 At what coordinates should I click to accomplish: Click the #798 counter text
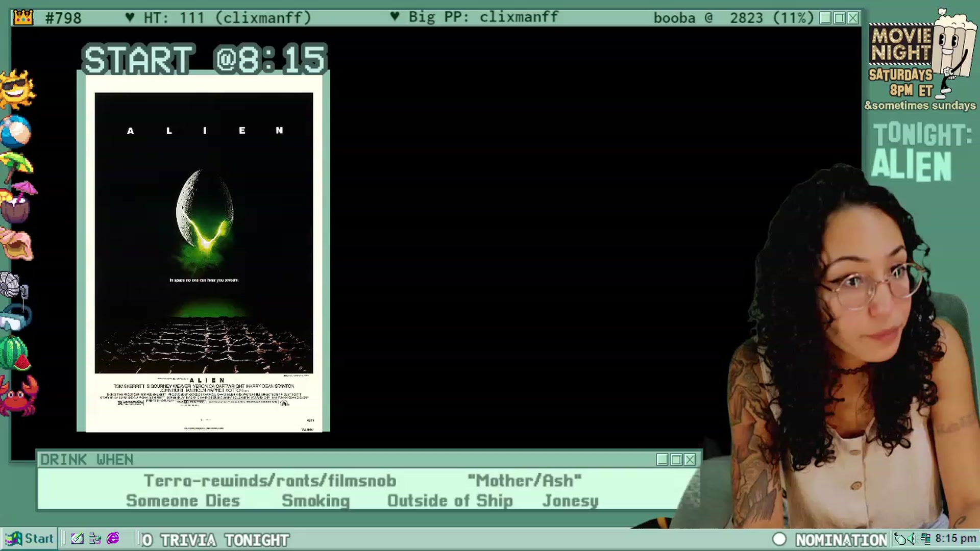click(63, 18)
